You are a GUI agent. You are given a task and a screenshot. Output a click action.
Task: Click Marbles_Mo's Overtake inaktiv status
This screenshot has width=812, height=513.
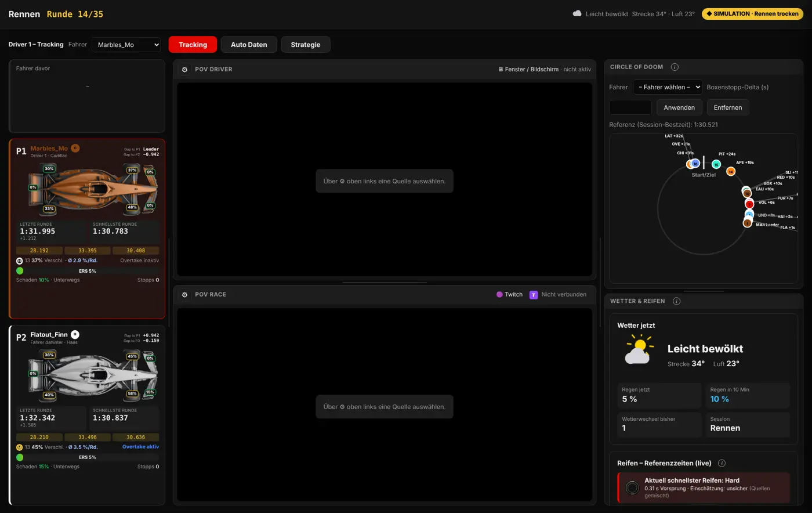(139, 261)
